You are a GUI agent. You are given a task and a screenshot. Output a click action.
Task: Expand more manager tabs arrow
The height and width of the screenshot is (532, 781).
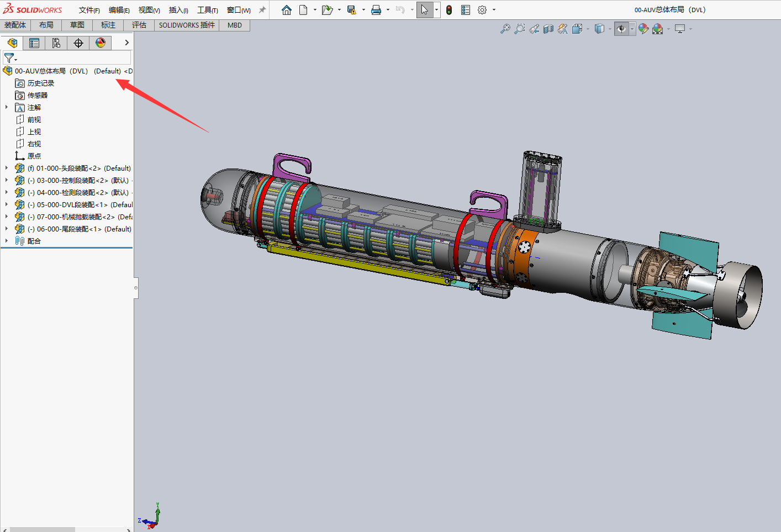(x=126, y=43)
